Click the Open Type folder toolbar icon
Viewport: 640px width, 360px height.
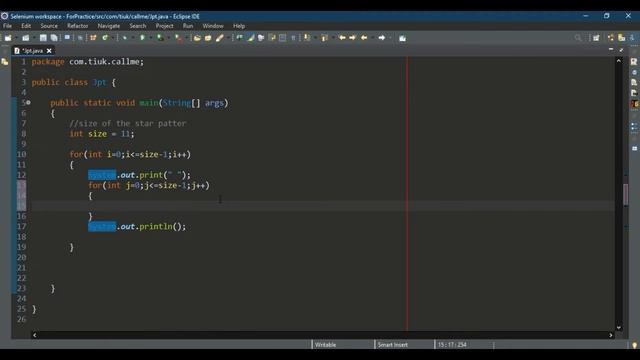197,38
